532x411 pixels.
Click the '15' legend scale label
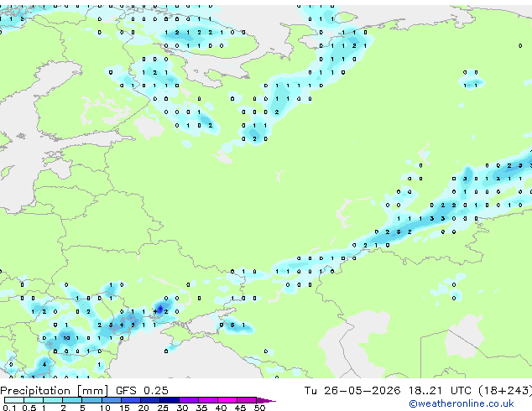(x=124, y=408)
